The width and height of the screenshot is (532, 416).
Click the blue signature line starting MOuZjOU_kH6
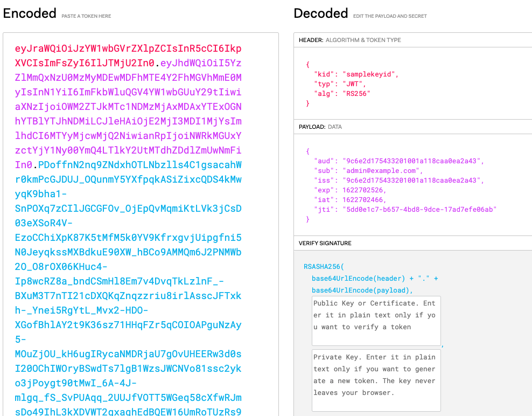(x=128, y=354)
